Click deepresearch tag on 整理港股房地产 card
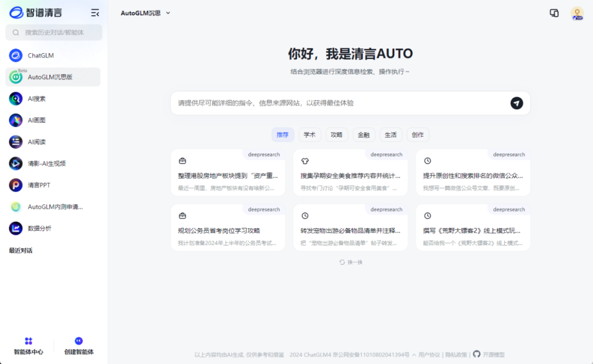Image resolution: width=593 pixels, height=364 pixels. tap(264, 155)
